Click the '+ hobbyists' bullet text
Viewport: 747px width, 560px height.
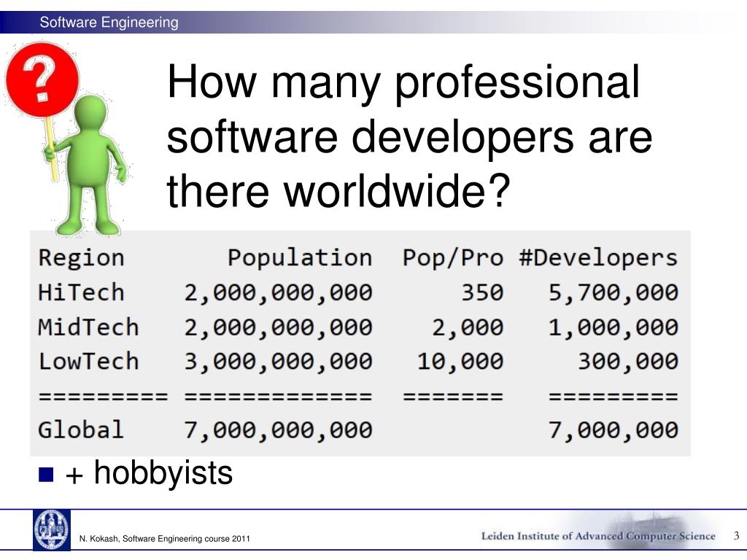pos(149,472)
